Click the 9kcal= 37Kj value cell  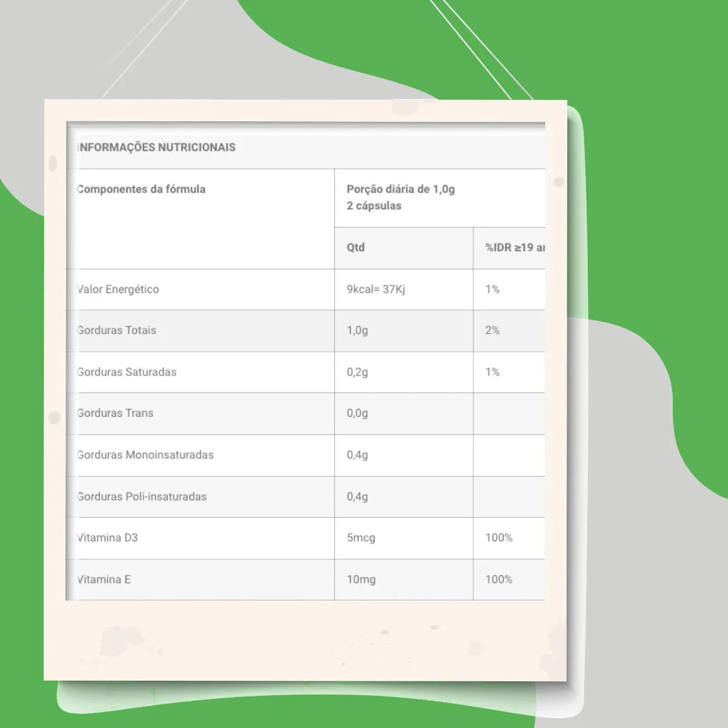point(376,289)
